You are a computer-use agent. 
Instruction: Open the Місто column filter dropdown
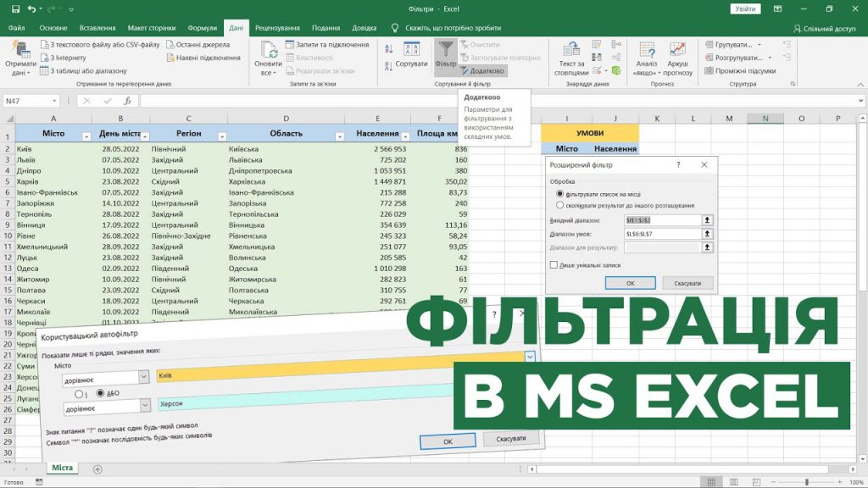(87, 136)
